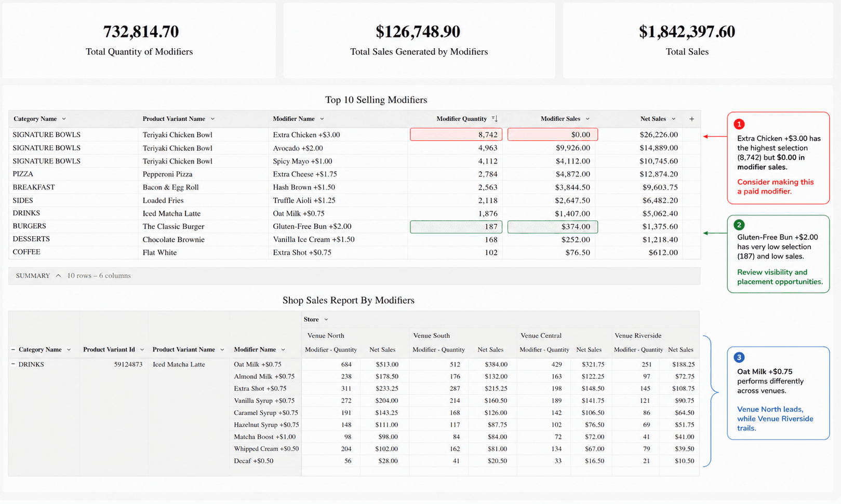Open the Store pivot dropdown

coord(326,319)
